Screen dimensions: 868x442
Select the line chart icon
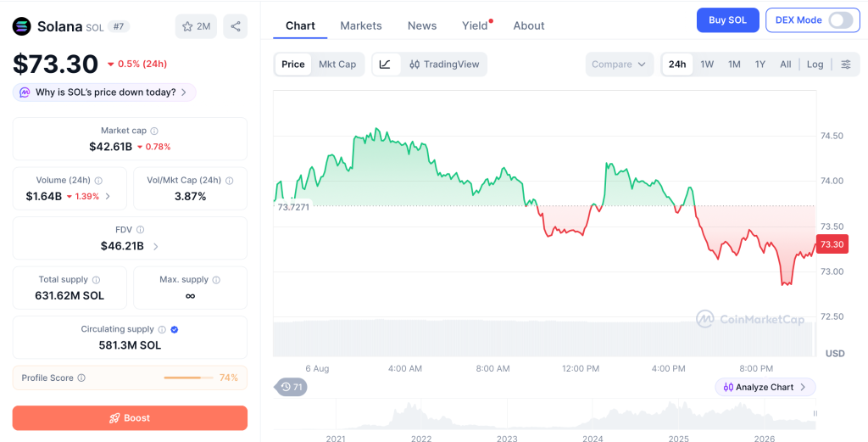point(386,64)
